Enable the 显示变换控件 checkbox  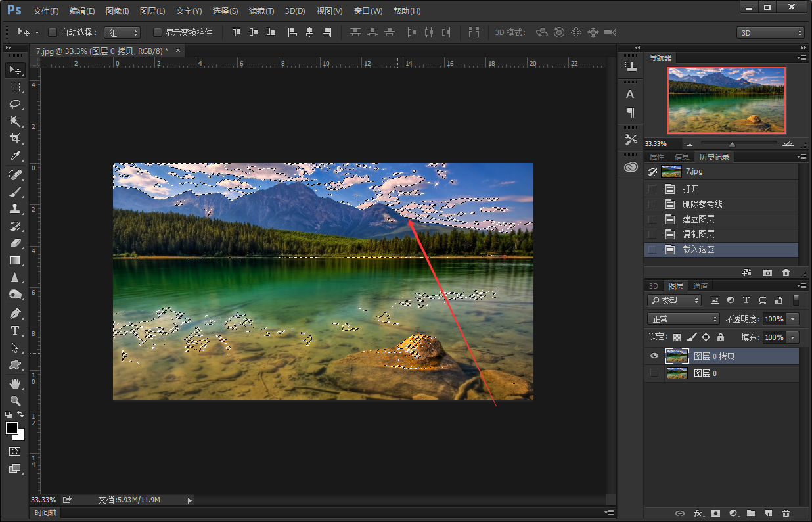tap(158, 32)
